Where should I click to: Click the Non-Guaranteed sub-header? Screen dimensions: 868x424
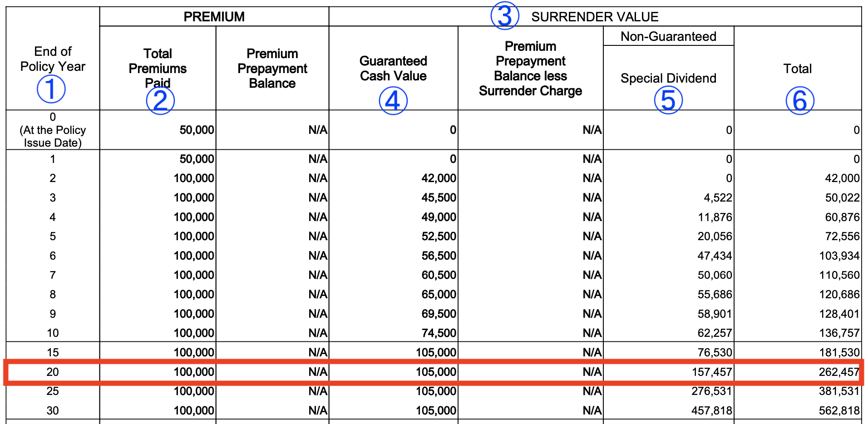pos(668,36)
